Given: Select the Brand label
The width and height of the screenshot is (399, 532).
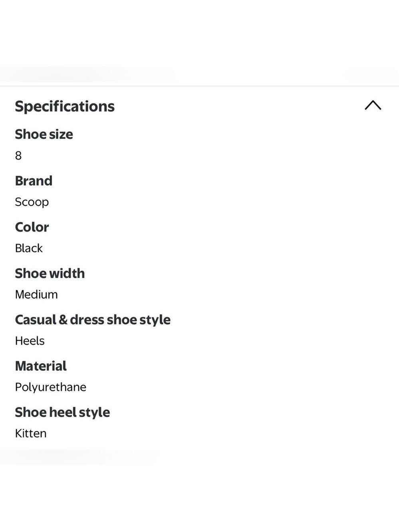Looking at the screenshot, I should tap(34, 180).
